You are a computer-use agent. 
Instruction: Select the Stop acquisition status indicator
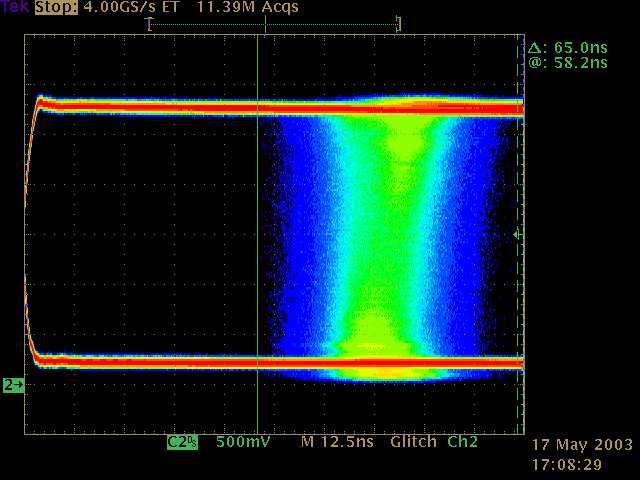click(56, 7)
